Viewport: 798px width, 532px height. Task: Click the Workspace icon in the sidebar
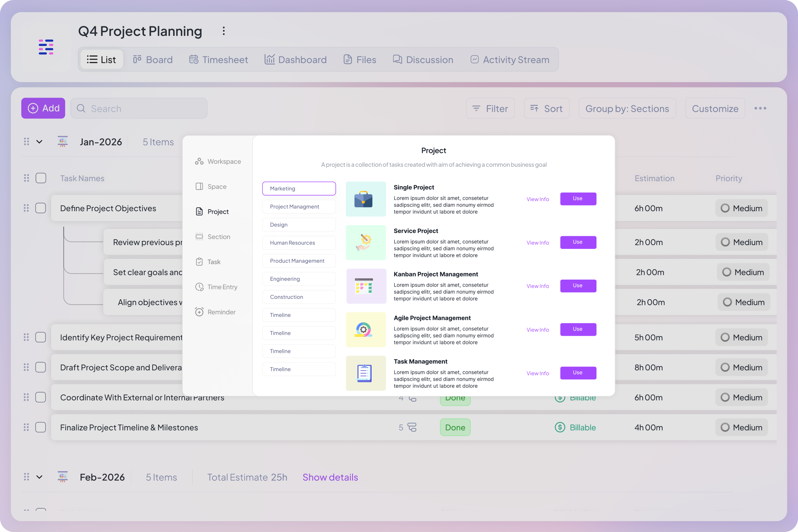click(199, 161)
